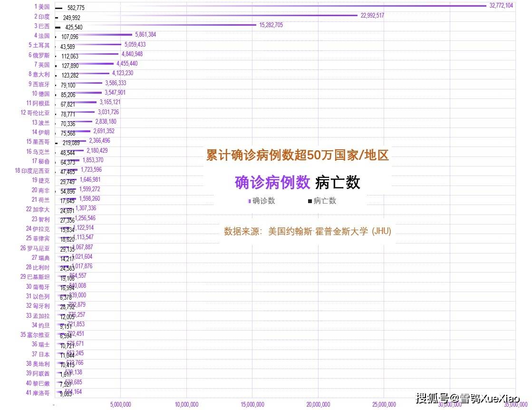Screen dimensions: 532x410
Task: Click the black heading 病亡数
Action: [338, 183]
